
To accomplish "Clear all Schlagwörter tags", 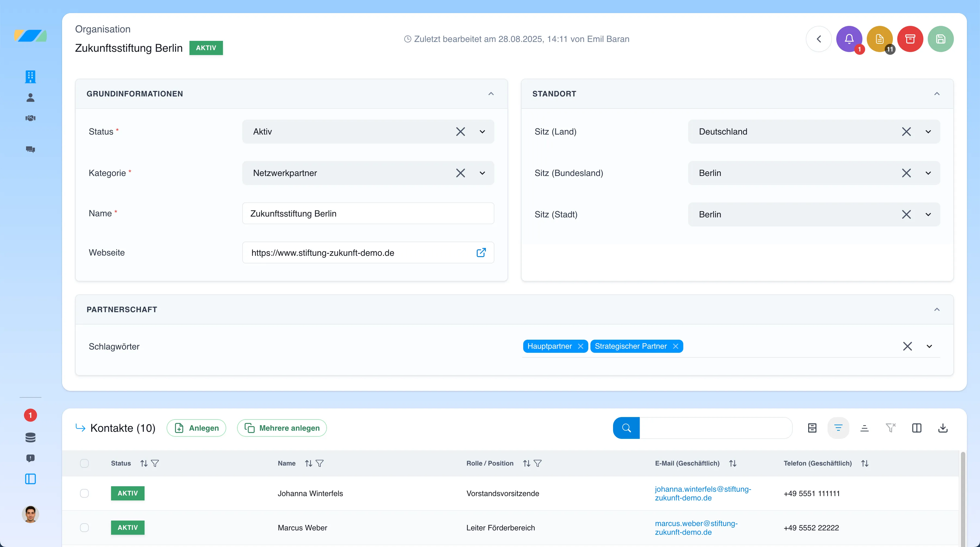I will coord(907,347).
